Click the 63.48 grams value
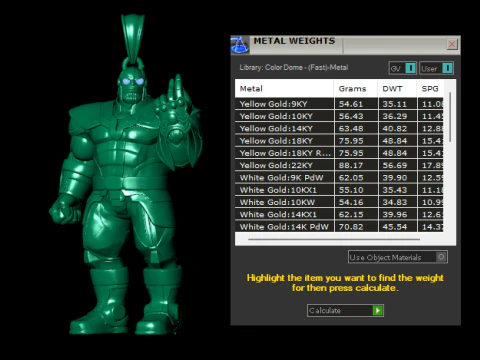480x360 pixels. click(x=351, y=129)
